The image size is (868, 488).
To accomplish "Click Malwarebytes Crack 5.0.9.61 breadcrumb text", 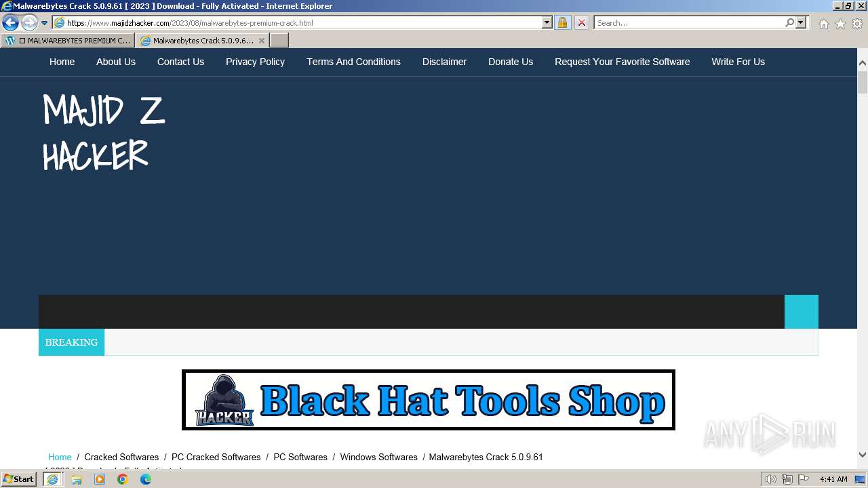I will [x=486, y=457].
